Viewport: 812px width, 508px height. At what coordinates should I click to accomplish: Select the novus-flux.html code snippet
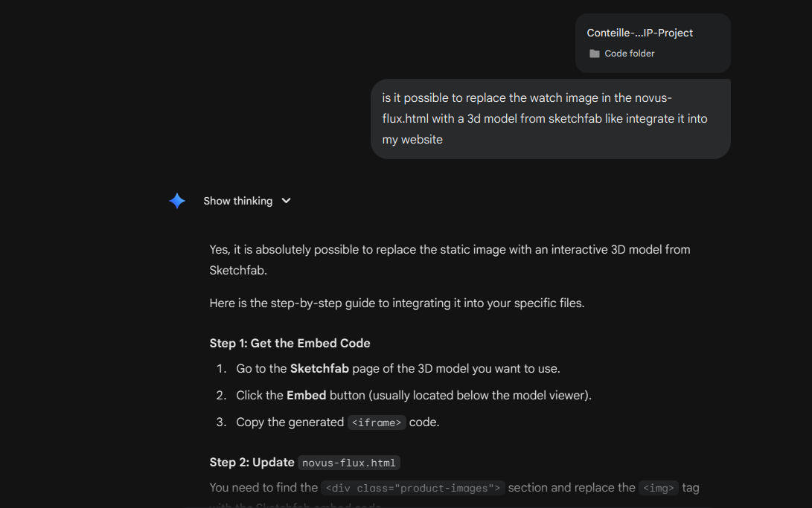(x=348, y=462)
